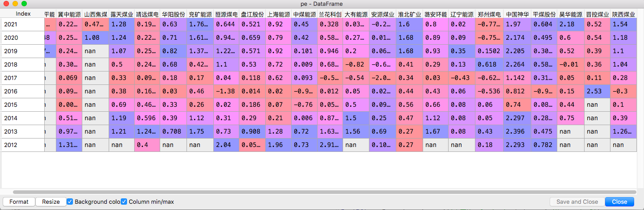Click cell 1.08 in 山西焦煤 column
Image resolution: width=644 pixels, height=210 pixels.
[96, 38]
